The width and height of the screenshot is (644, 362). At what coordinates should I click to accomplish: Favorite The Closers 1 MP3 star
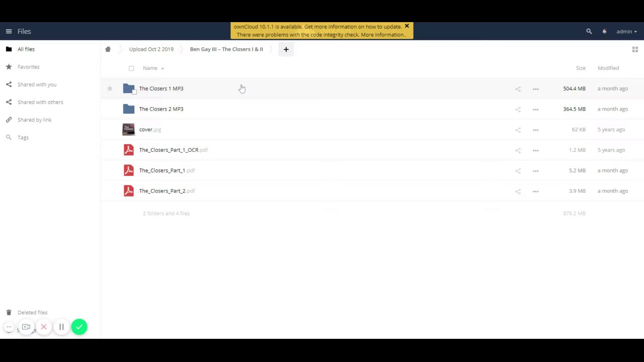(x=110, y=88)
